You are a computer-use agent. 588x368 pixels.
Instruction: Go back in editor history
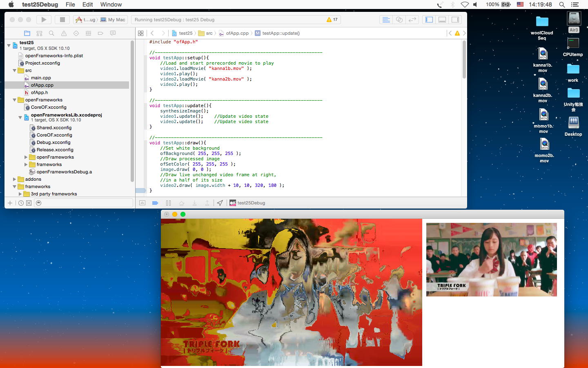152,33
